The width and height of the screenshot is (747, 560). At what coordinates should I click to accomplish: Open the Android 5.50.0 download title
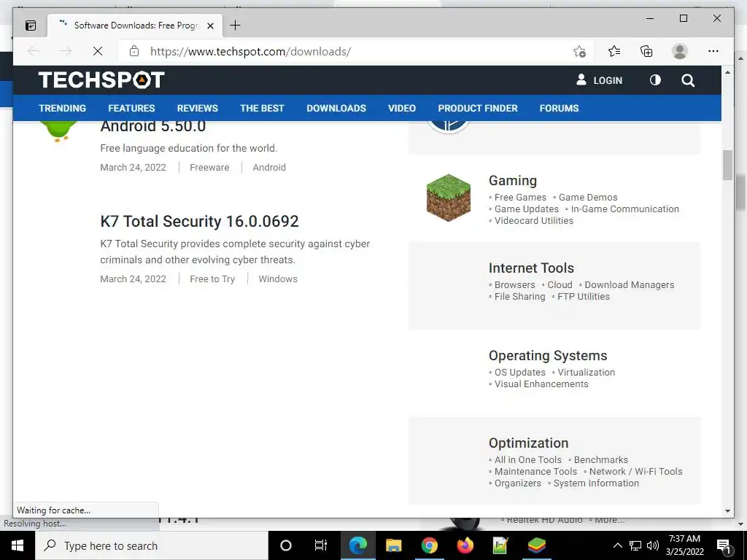click(x=153, y=127)
